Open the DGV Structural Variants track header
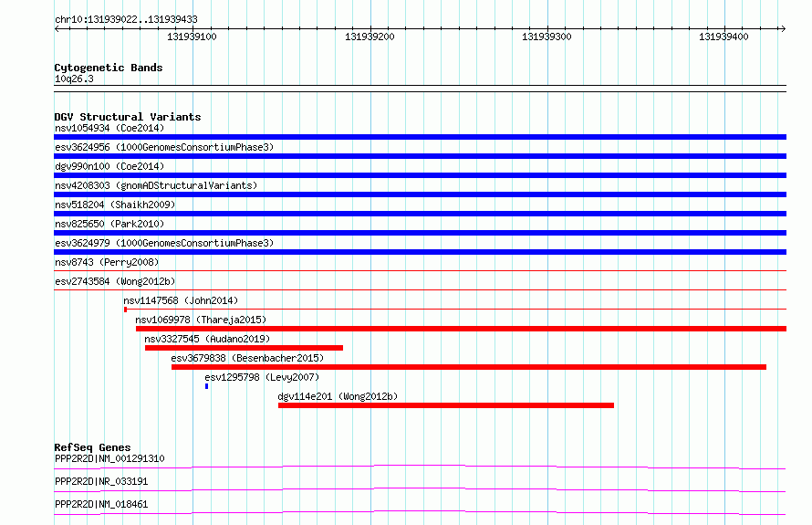This screenshot has width=812, height=525. pos(128,117)
